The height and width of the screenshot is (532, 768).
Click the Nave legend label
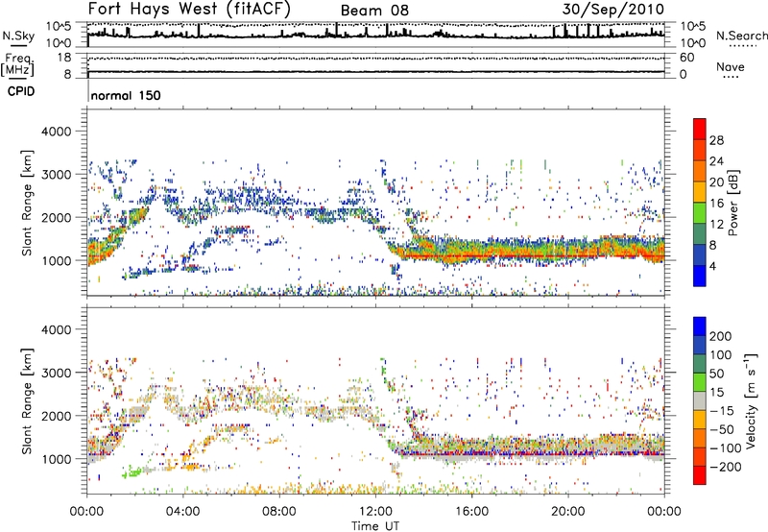[730, 66]
